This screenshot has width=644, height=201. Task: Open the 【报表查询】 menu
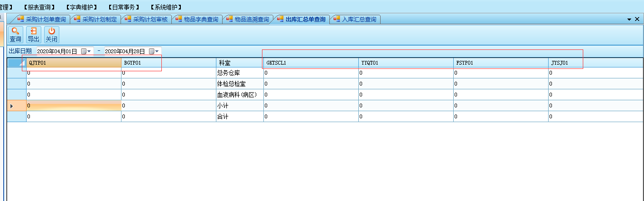40,7
